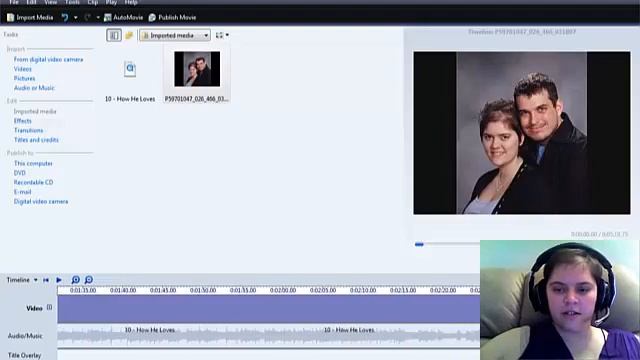This screenshot has height=360, width=640.
Task: Click the Rewind Timeline icon
Action: point(46,280)
